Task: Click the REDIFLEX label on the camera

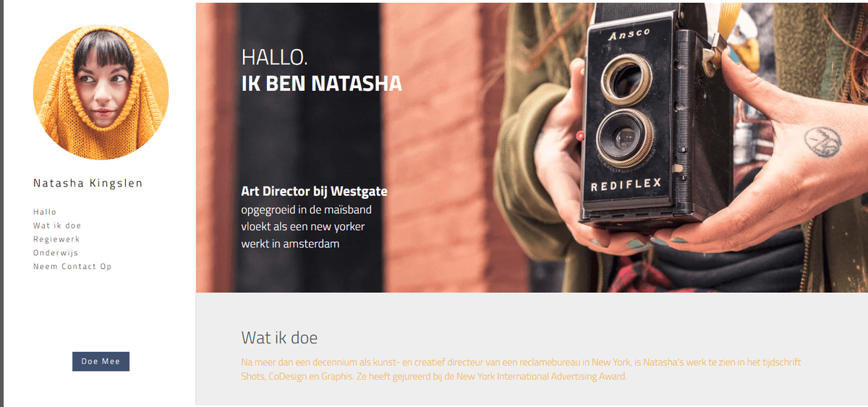Action: click(x=626, y=185)
